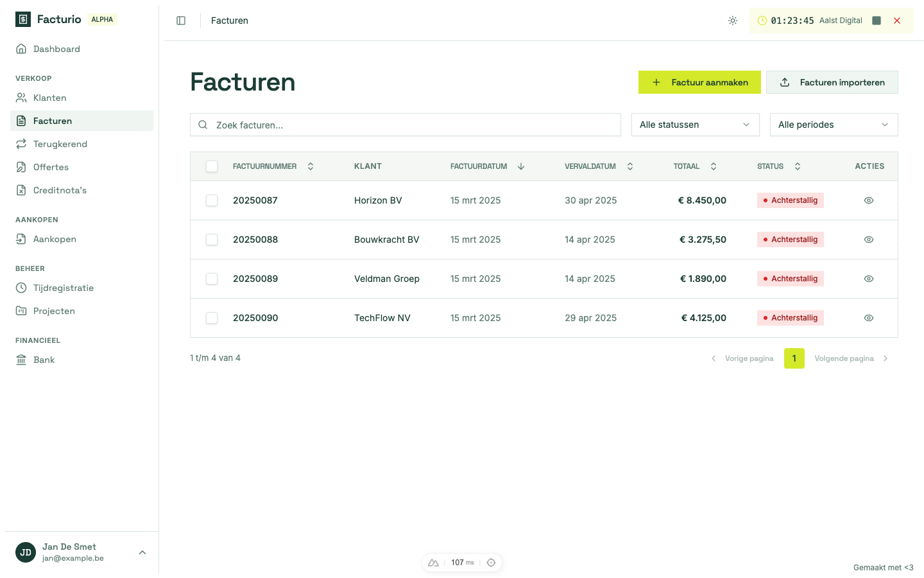Check the box for invoice 20250088
924x578 pixels.
tap(212, 240)
